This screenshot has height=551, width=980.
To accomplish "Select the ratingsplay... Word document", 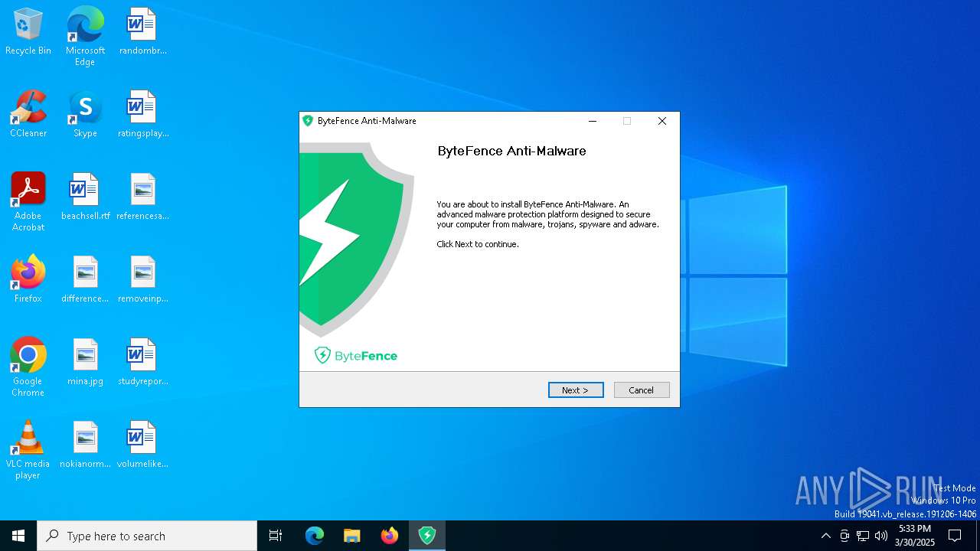I will [142, 115].
